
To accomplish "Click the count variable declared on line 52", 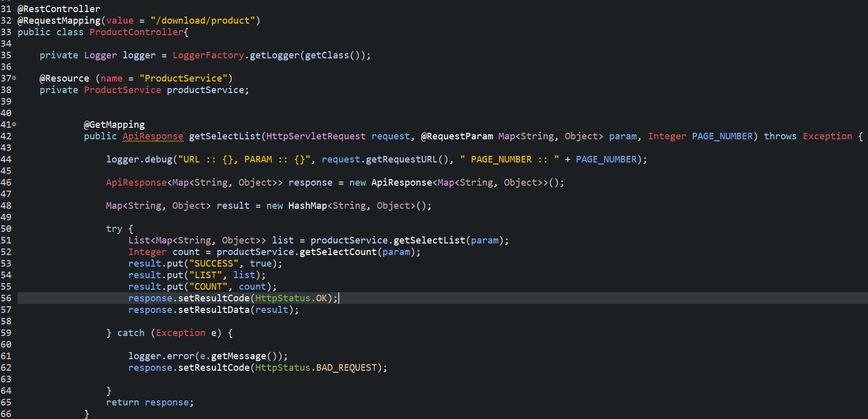I will pyautogui.click(x=186, y=252).
